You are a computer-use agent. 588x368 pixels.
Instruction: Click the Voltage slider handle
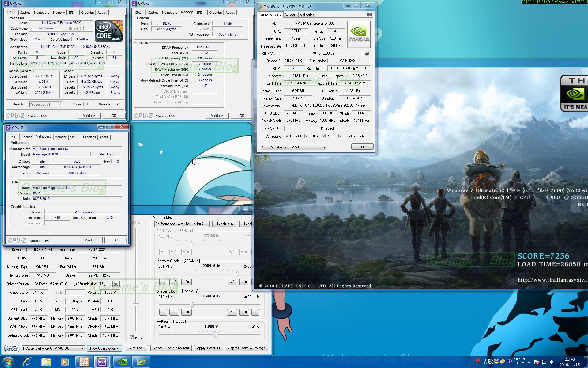point(215,335)
